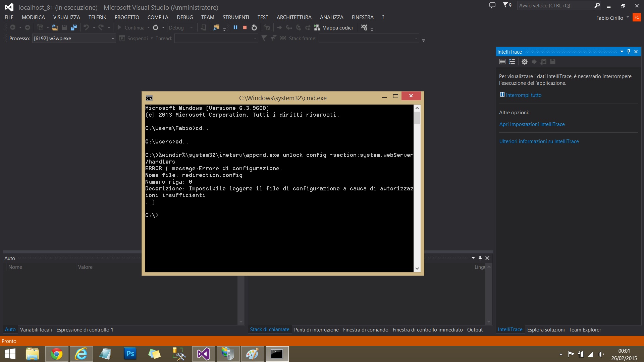Image resolution: width=644 pixels, height=362 pixels.
Task: Click the Valore column header in Auto panel
Action: (x=85, y=267)
